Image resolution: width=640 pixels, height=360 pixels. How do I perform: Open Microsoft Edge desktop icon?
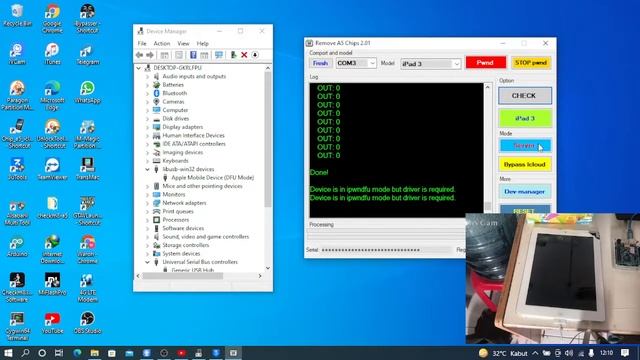point(52,95)
